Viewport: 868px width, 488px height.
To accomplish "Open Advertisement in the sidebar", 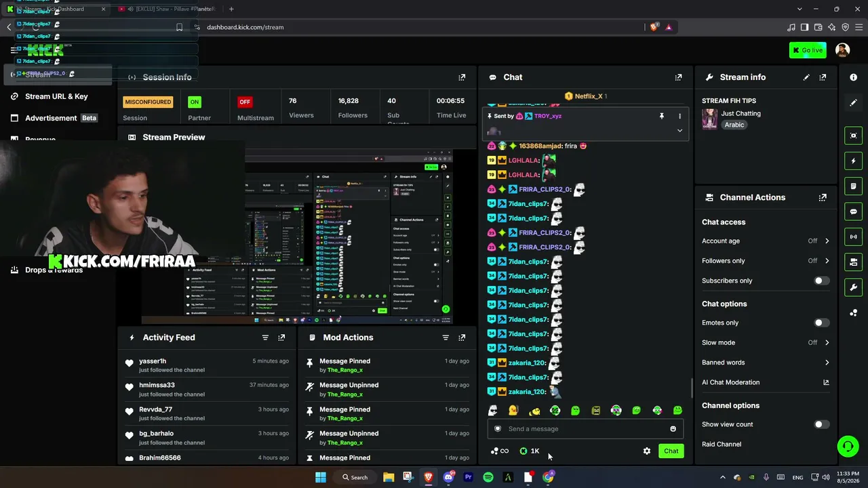I will coord(54,118).
